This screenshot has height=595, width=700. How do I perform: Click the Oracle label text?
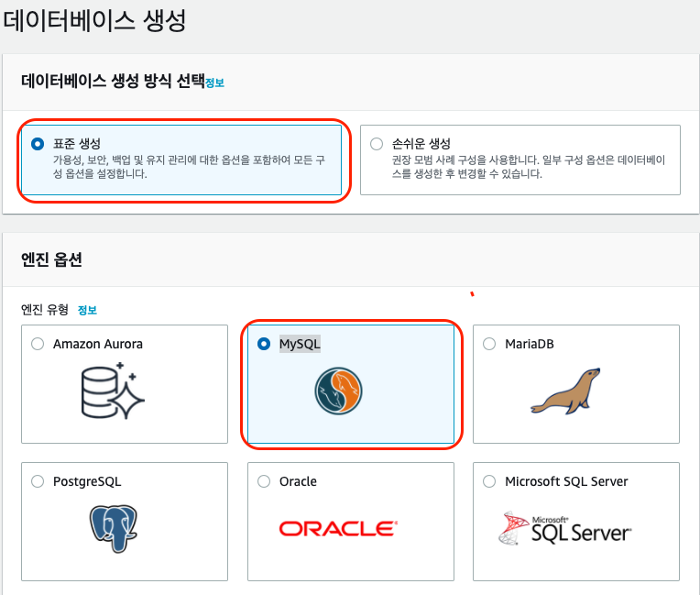tap(298, 481)
